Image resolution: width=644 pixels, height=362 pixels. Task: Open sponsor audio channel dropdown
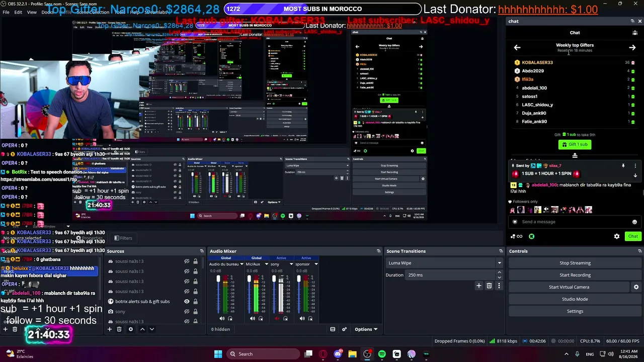click(316, 264)
